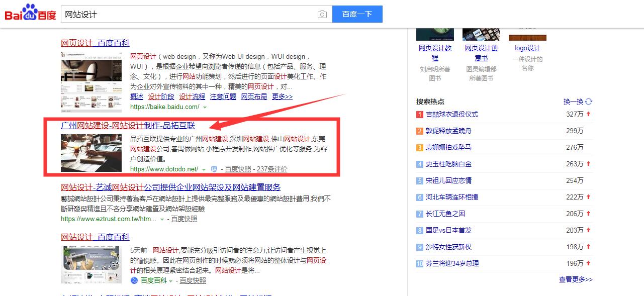Expand dropdown arrow after baike.baidu.com URL
Viewport: 644px width, 296px height.
pos(205,107)
